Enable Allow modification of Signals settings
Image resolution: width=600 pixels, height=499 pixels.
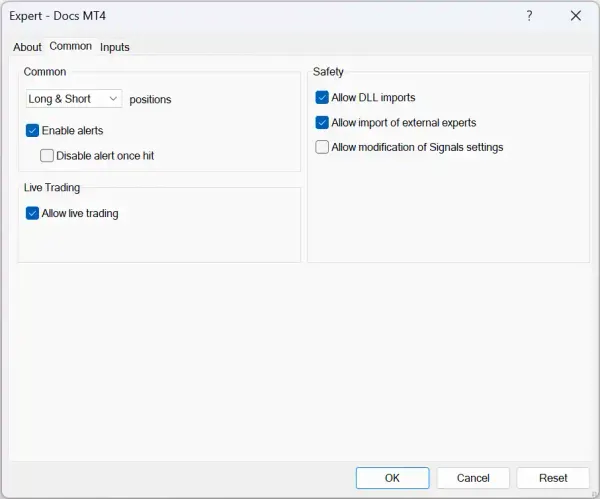click(x=322, y=147)
